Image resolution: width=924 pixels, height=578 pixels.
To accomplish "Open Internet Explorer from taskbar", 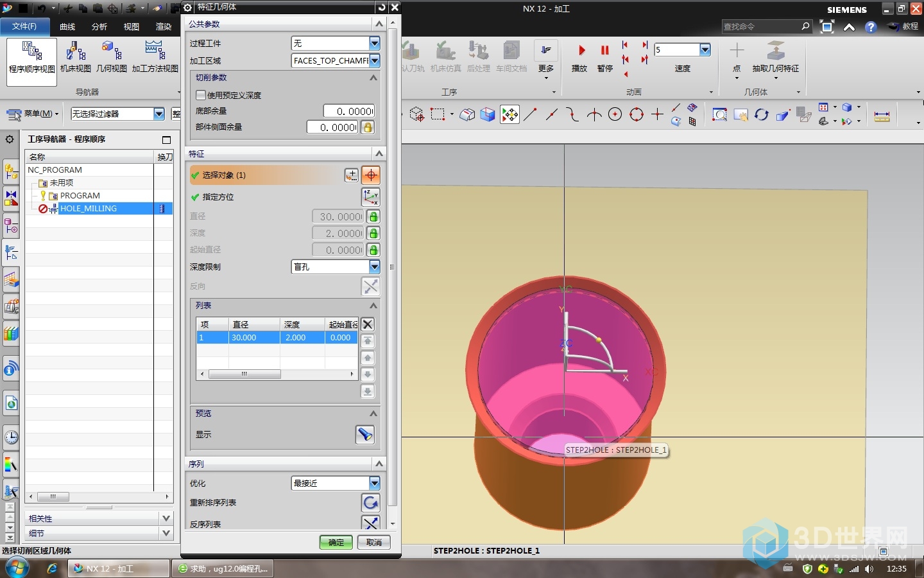I will [53, 568].
